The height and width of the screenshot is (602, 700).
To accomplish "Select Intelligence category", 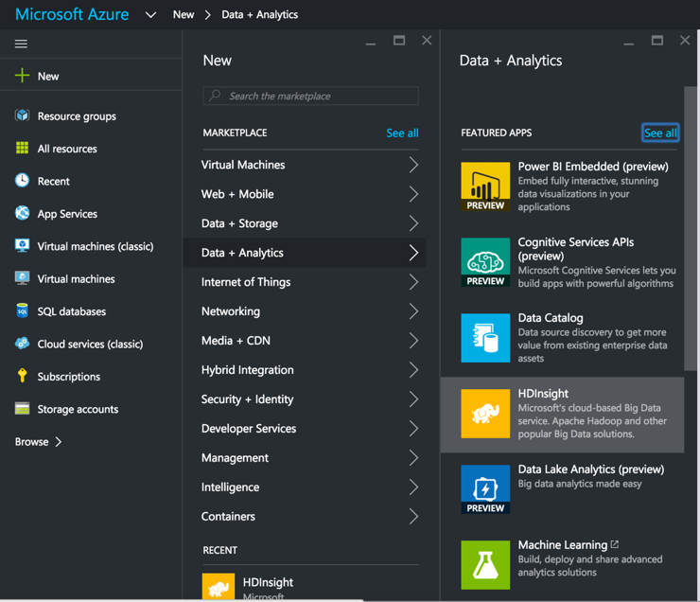I will tap(304, 487).
